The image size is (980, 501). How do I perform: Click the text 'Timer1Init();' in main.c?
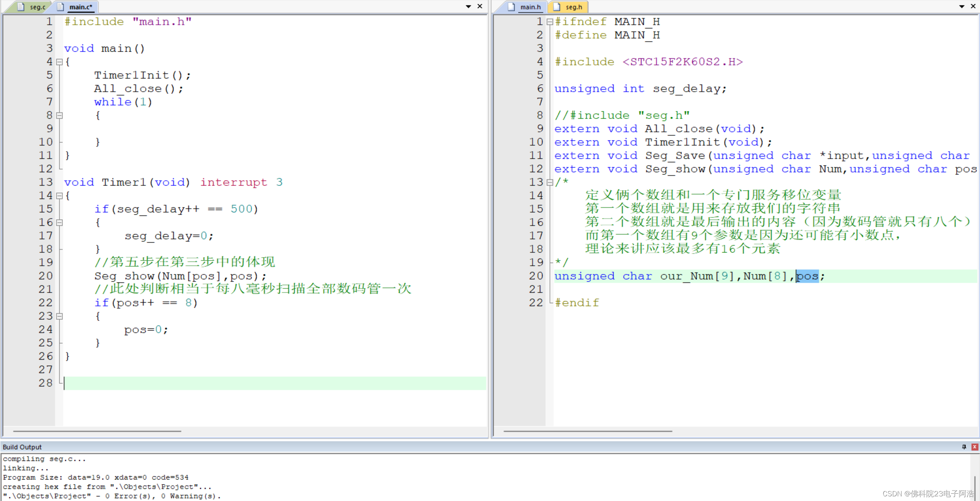coord(142,75)
